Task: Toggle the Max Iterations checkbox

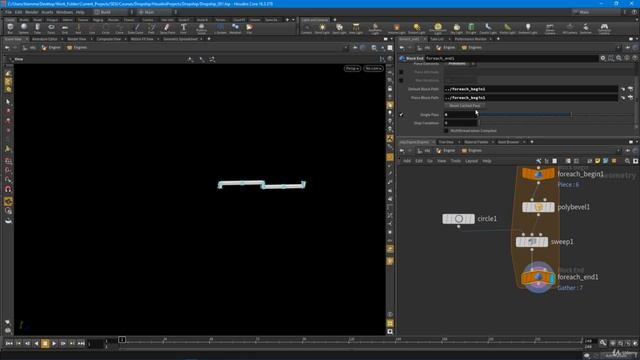Action: click(401, 80)
